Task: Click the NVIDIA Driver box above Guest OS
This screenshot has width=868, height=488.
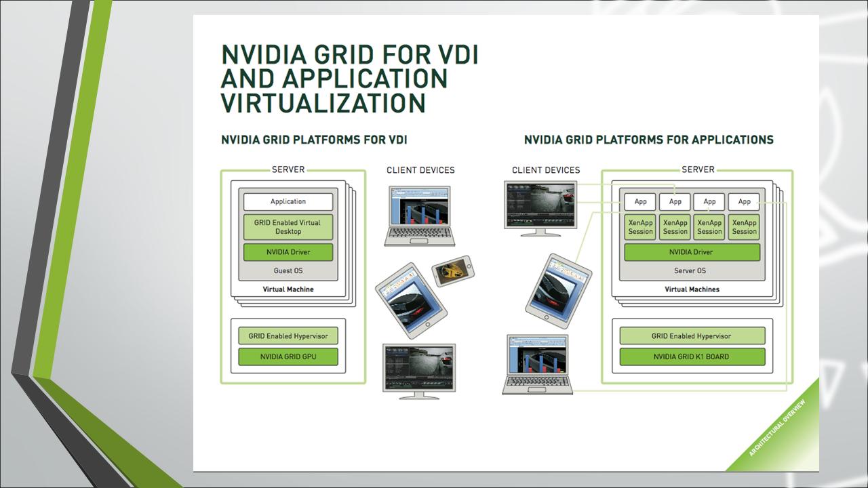Action: click(x=288, y=252)
